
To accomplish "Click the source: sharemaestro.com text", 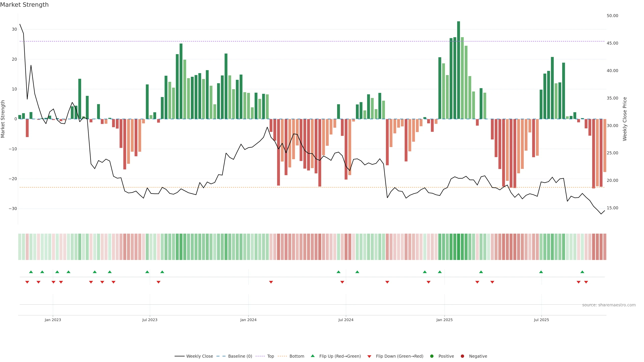I will pos(609,305).
